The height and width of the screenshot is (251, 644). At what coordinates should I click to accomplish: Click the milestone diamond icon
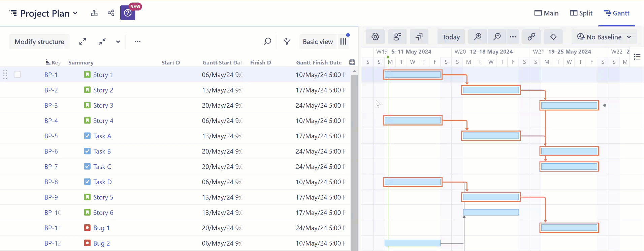click(x=553, y=37)
